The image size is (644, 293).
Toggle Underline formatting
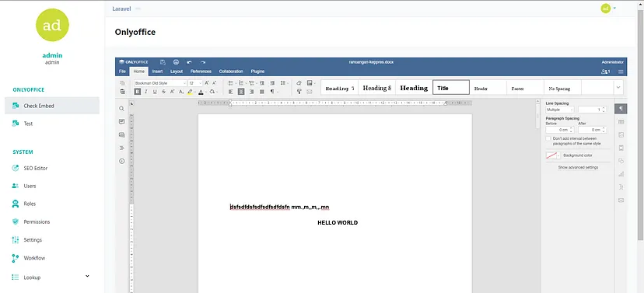155,92
